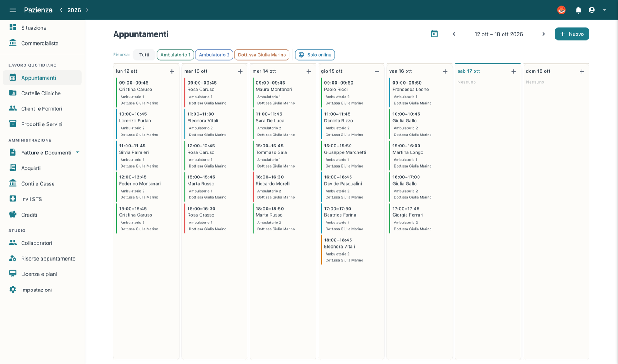
Task: Open Impostazioni settings
Action: pos(42,290)
